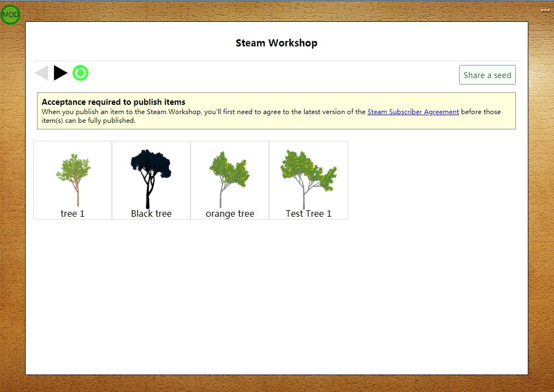This screenshot has height=392, width=554.
Task: Select the tree 1 sapling image
Action: tap(74, 179)
